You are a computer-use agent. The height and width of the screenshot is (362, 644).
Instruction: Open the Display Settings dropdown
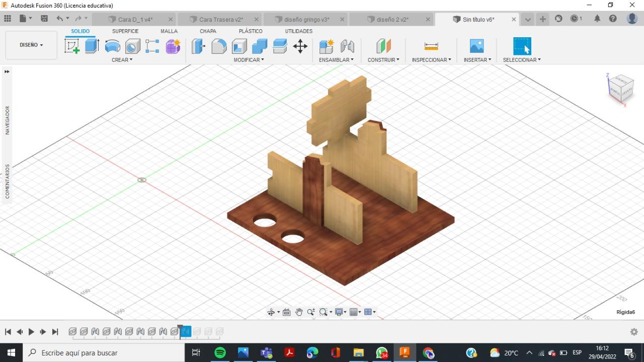coord(341,312)
